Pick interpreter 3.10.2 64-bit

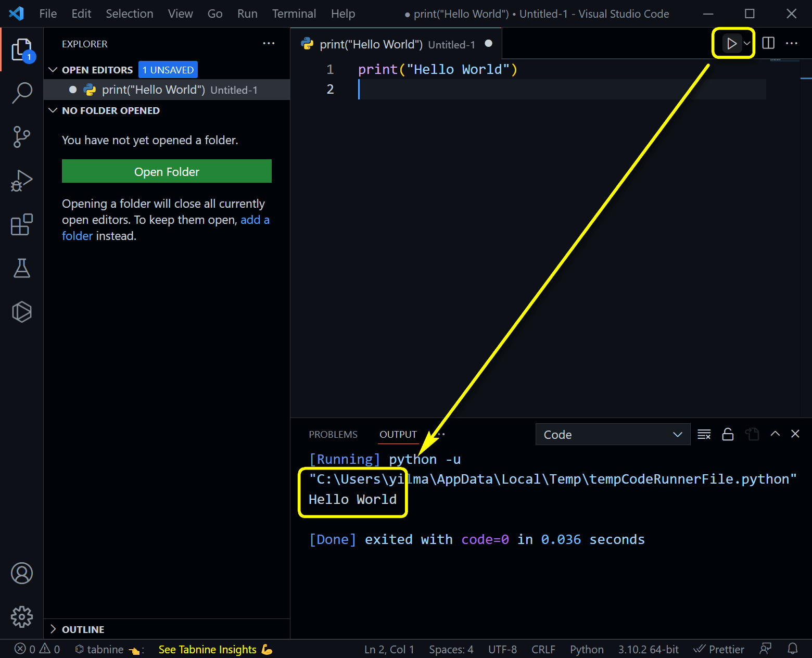pos(649,649)
